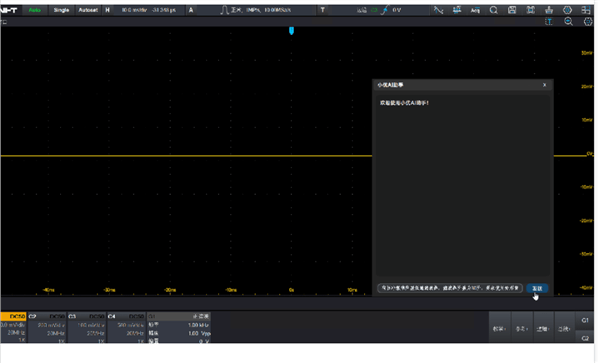
Task: Open the cursor waveform icon in main toolbar
Action: 439,10
